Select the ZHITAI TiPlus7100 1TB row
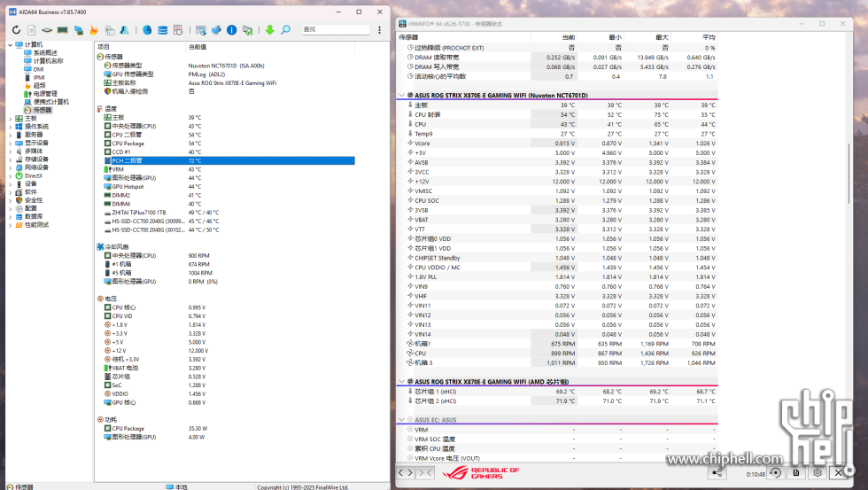The height and width of the screenshot is (490, 868). pos(225,213)
